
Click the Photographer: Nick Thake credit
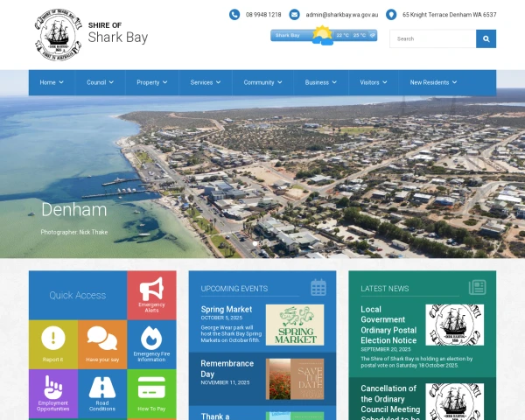(74, 232)
